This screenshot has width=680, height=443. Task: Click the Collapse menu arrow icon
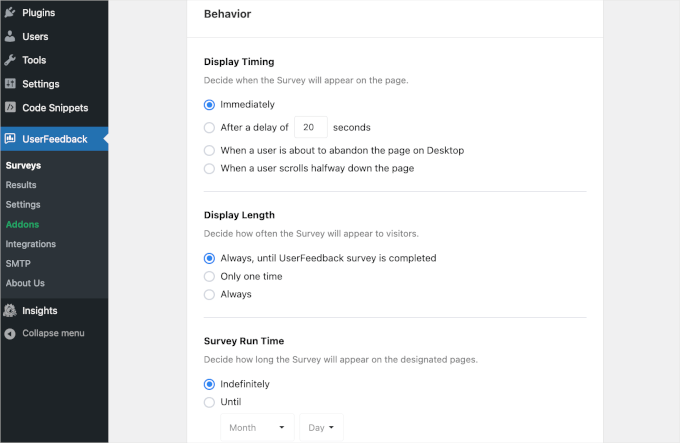(10, 333)
